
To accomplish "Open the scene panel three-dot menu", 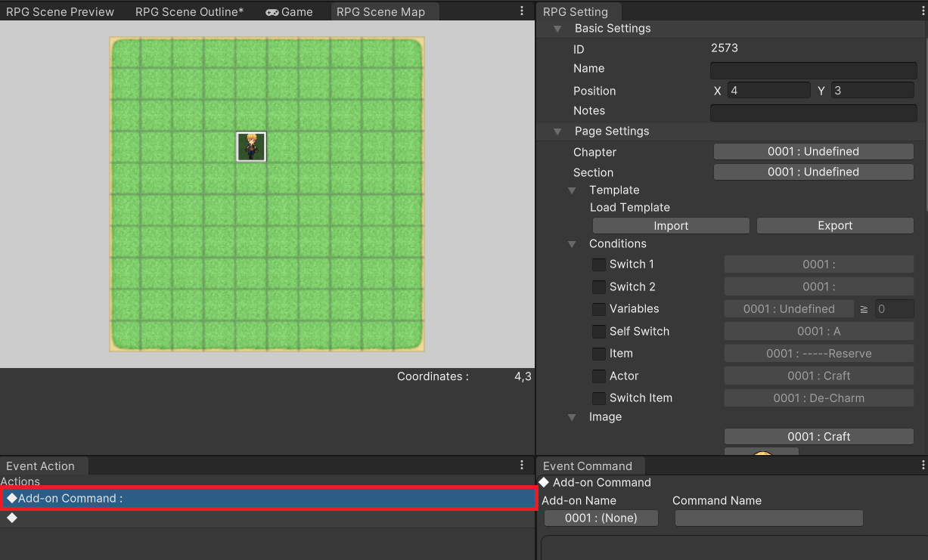I will (522, 11).
